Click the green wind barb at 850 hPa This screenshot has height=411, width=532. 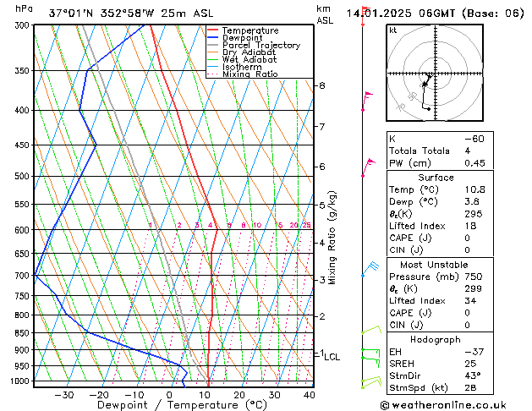coord(371,330)
